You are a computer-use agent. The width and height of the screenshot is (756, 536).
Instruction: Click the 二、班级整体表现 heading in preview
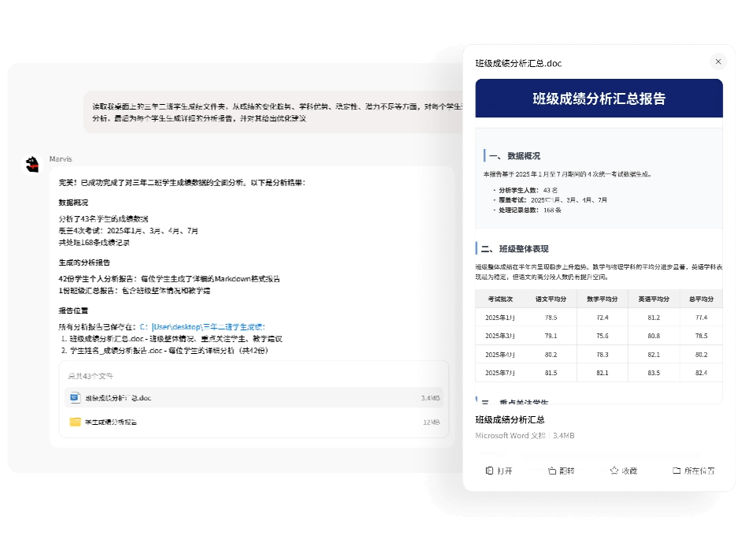click(514, 249)
